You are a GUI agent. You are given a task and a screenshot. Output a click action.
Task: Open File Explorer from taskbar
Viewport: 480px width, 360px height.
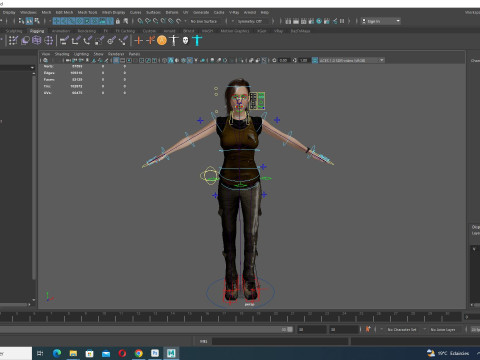73,353
